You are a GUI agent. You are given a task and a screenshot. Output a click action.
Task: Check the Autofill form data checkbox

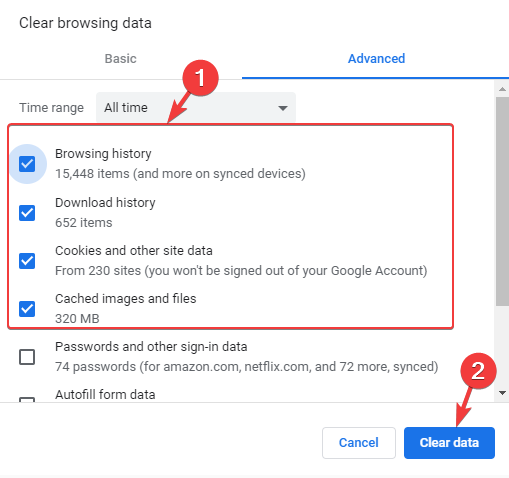click(27, 399)
